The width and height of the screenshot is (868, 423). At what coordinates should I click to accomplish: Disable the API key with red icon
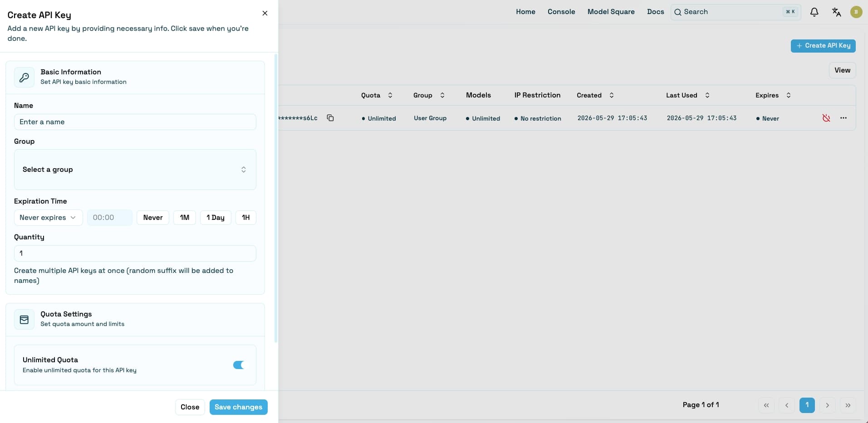click(826, 118)
